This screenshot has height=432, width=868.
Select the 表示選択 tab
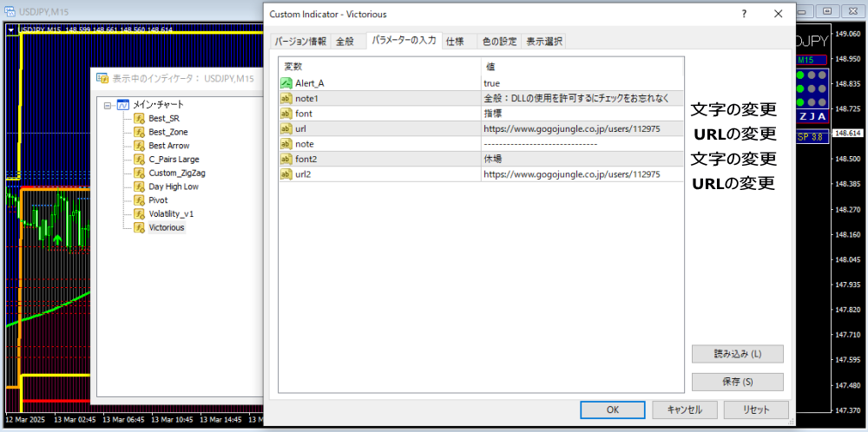(x=543, y=42)
